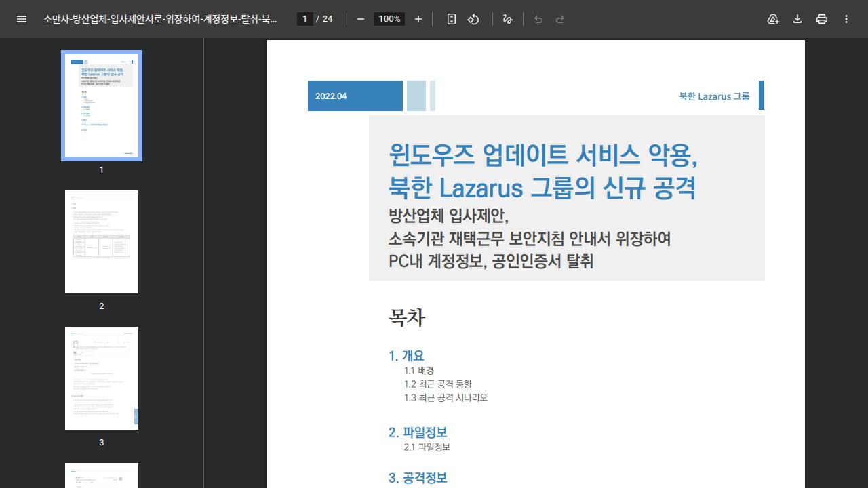Image resolution: width=868 pixels, height=488 pixels.
Task: Click the '2. 파일정보' contents heading
Action: (x=418, y=432)
